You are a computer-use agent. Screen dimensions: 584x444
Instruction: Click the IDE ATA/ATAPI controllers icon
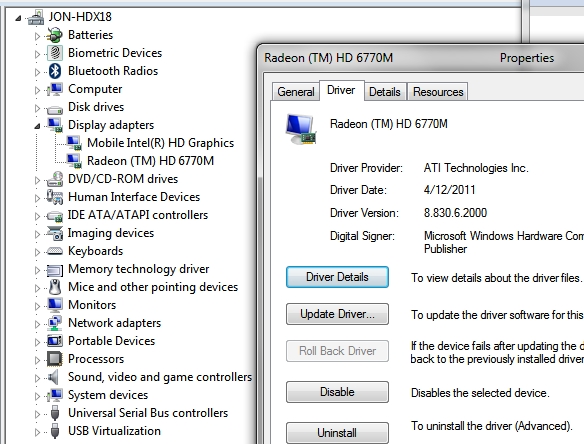pos(55,216)
